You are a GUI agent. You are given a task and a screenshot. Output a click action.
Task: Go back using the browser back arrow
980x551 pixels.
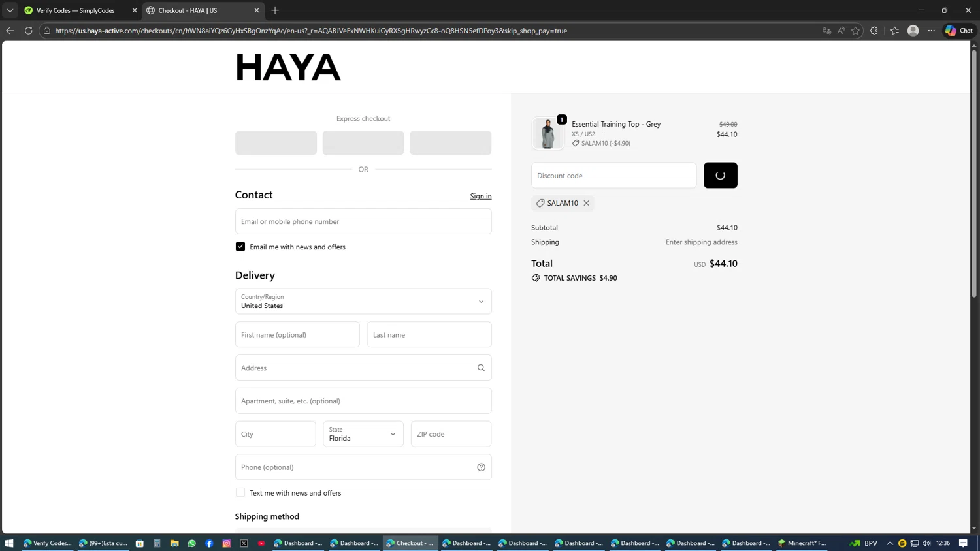pyautogui.click(x=10, y=31)
